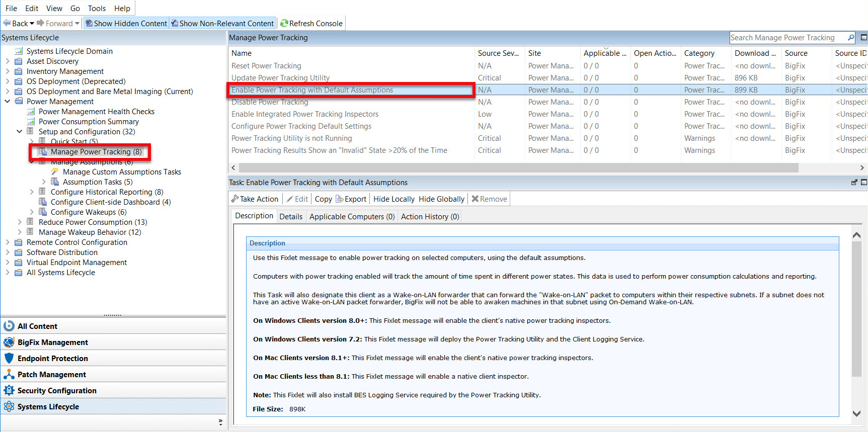The height and width of the screenshot is (432, 868).
Task: Open the Tools menu
Action: [97, 8]
